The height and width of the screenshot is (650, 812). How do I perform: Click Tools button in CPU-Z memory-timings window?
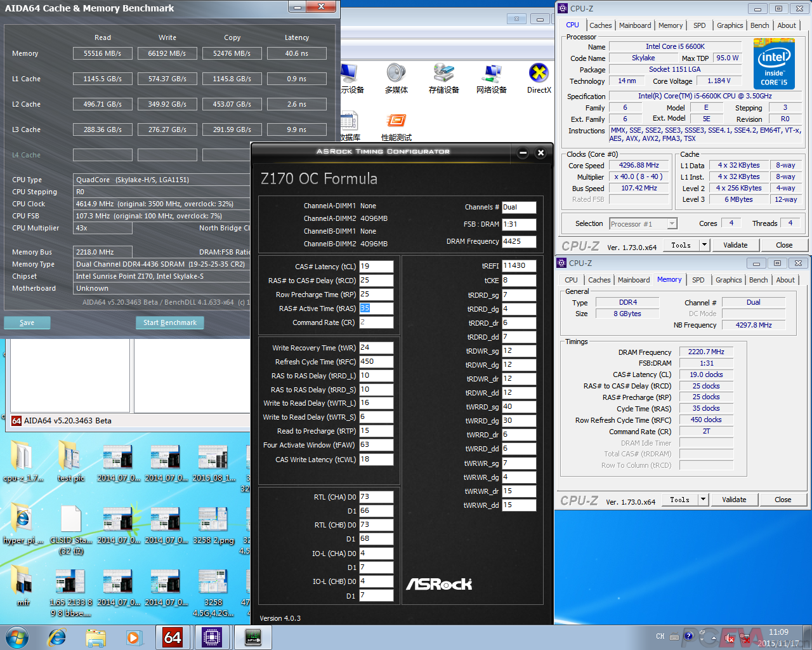point(680,500)
